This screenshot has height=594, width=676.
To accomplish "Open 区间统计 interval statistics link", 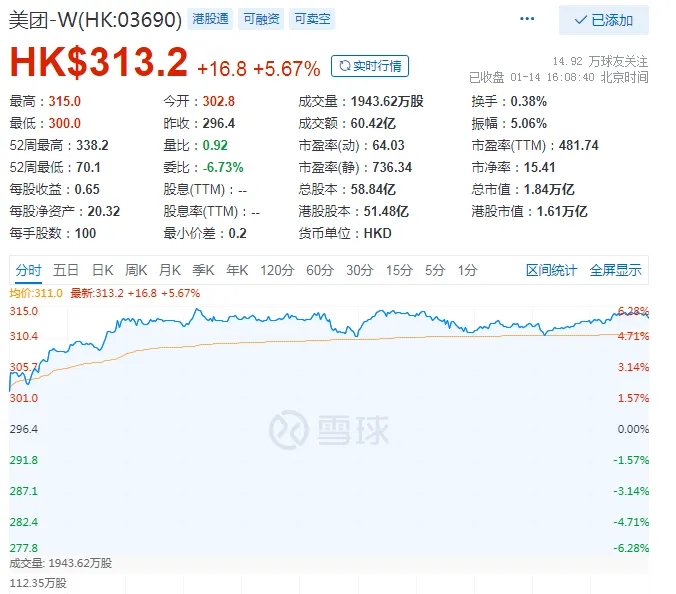I will (x=551, y=270).
